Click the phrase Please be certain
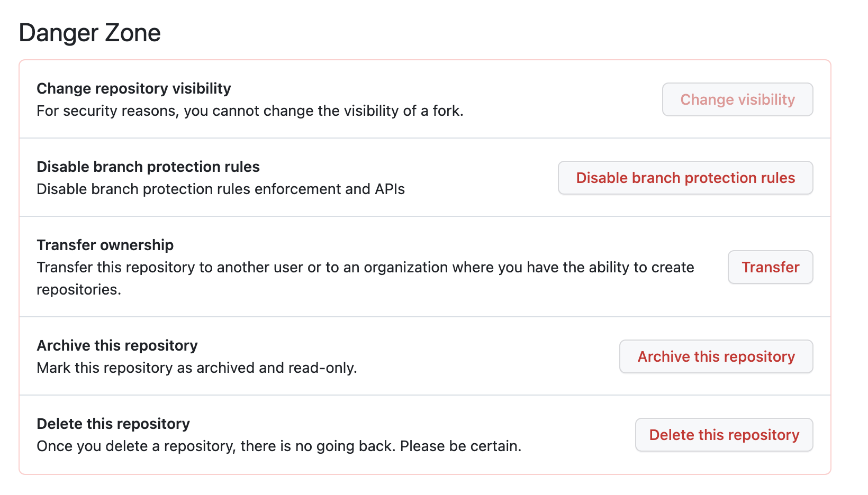Screen dimensions: 868x495 pyautogui.click(x=460, y=446)
